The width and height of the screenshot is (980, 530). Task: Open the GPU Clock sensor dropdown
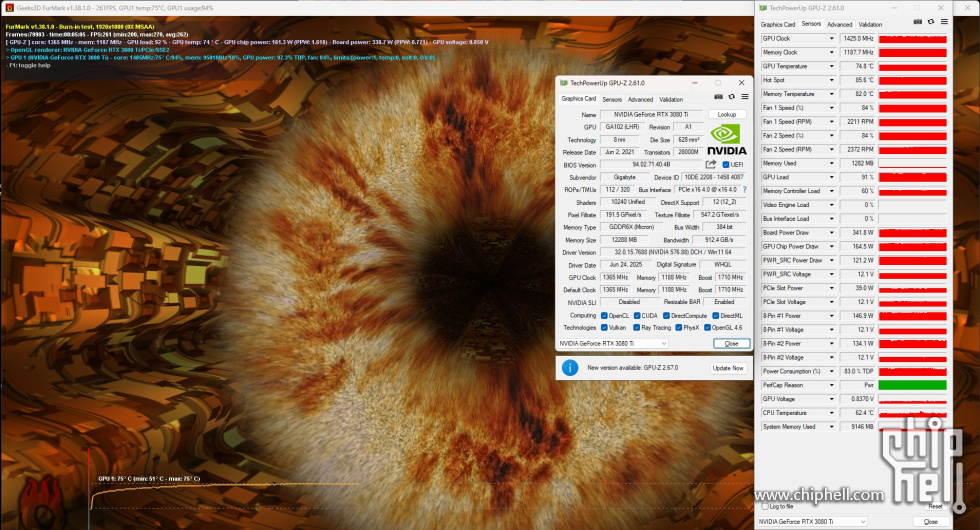tap(831, 39)
